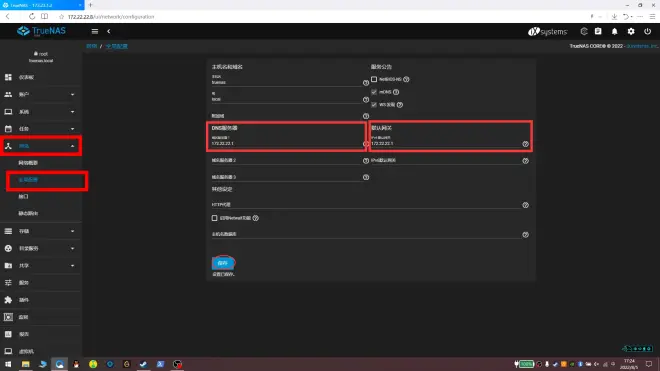Show help for the hostname field

pos(366,83)
